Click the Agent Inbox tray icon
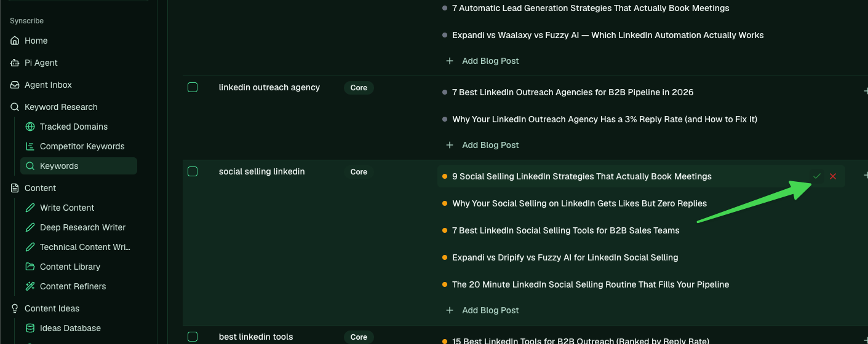Screen dimensions: 868x344 [15, 85]
